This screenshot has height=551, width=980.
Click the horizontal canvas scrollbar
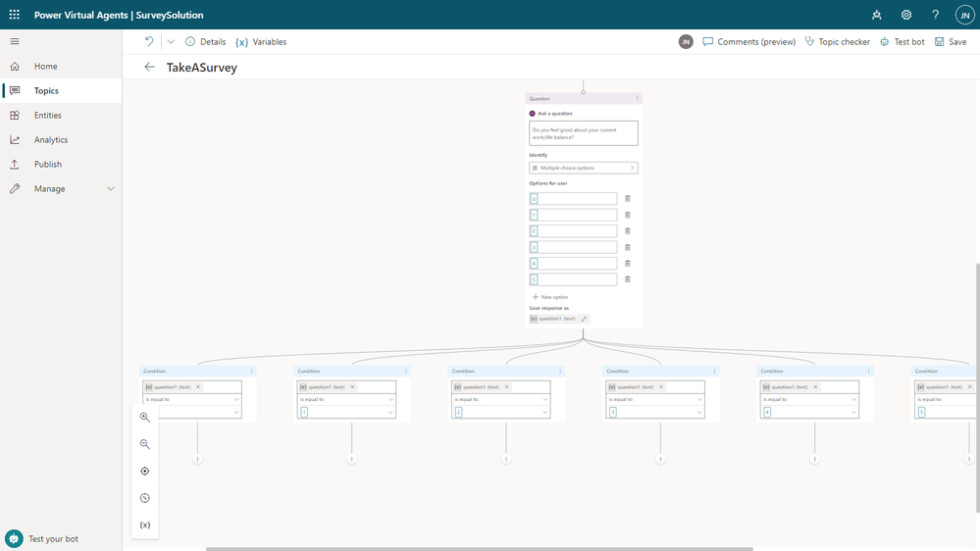[x=480, y=548]
